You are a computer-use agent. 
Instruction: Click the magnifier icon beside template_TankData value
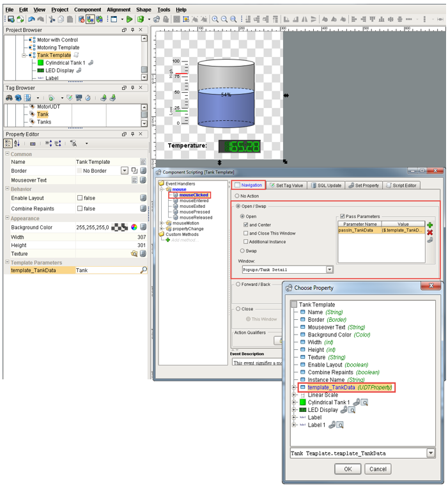coord(144,270)
